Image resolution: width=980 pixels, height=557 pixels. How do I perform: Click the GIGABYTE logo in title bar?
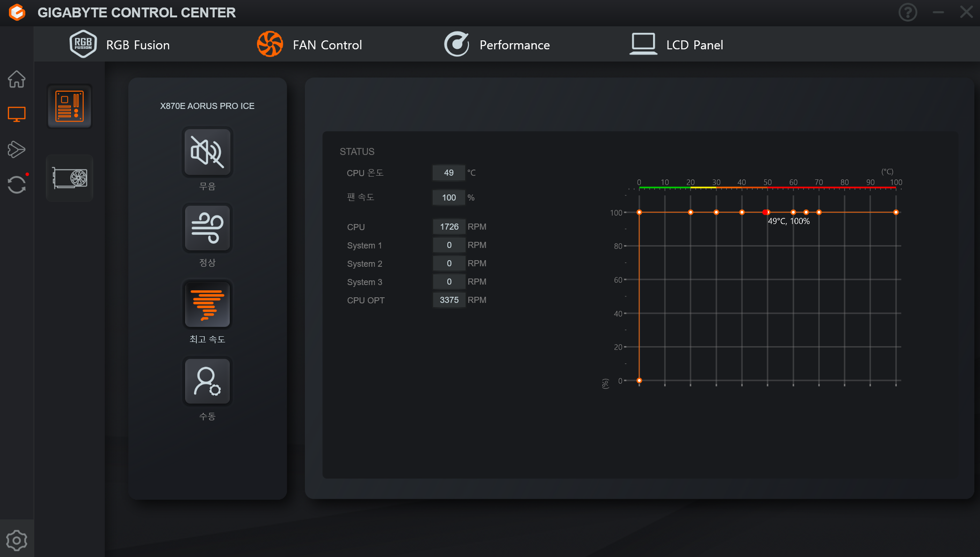coord(17,12)
